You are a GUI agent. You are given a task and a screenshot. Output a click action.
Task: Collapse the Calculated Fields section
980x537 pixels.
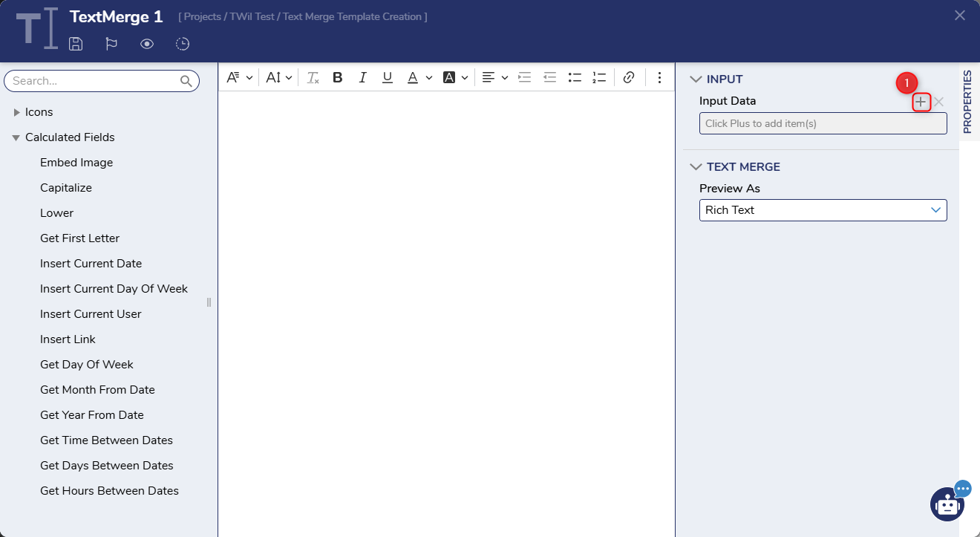tap(16, 137)
